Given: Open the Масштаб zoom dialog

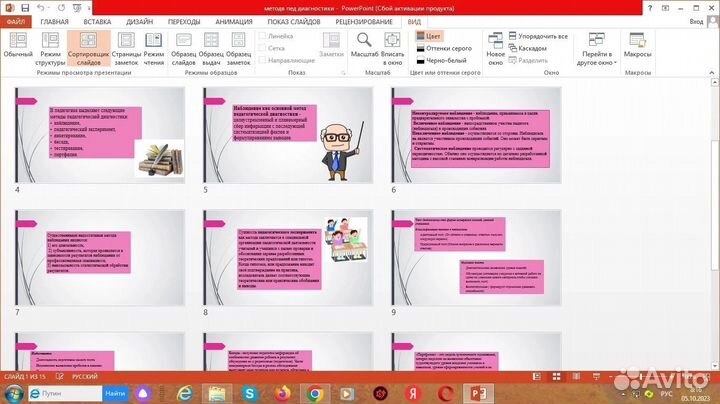Looking at the screenshot, I should coord(364,45).
